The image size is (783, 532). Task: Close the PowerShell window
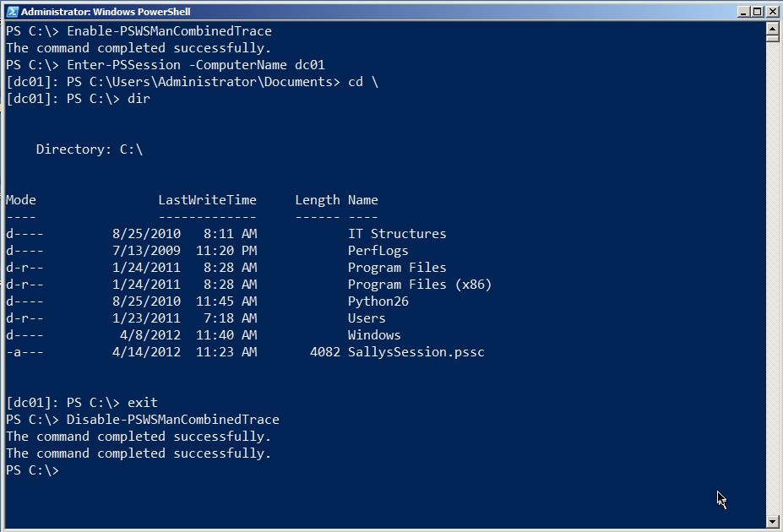[771, 12]
